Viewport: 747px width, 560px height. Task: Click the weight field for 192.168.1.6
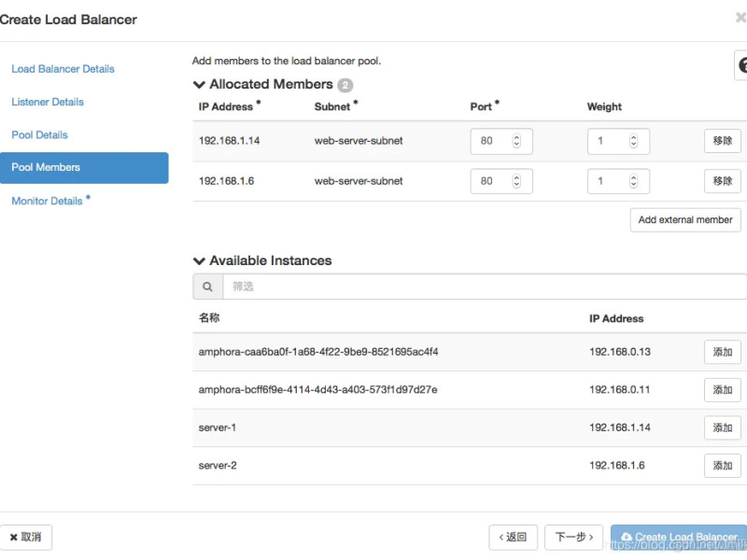click(x=618, y=181)
